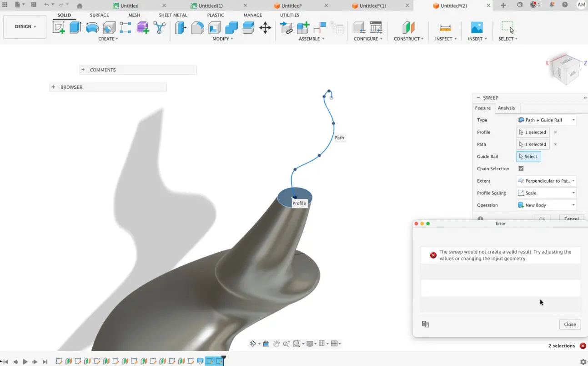This screenshot has width=588, height=366.
Task: Jump to timeline start with rewind control
Action: pos(5,361)
